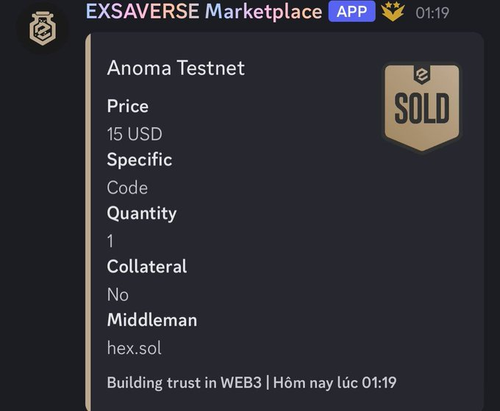Select the Code specific value
The height and width of the screenshot is (411, 500).
(127, 188)
